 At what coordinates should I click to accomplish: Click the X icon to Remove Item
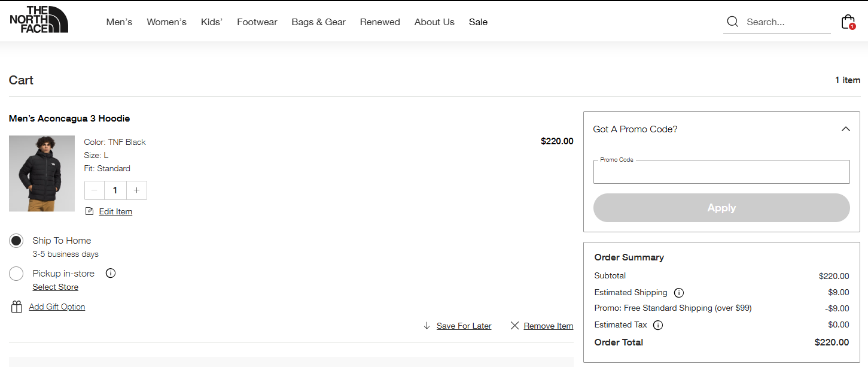click(x=514, y=326)
